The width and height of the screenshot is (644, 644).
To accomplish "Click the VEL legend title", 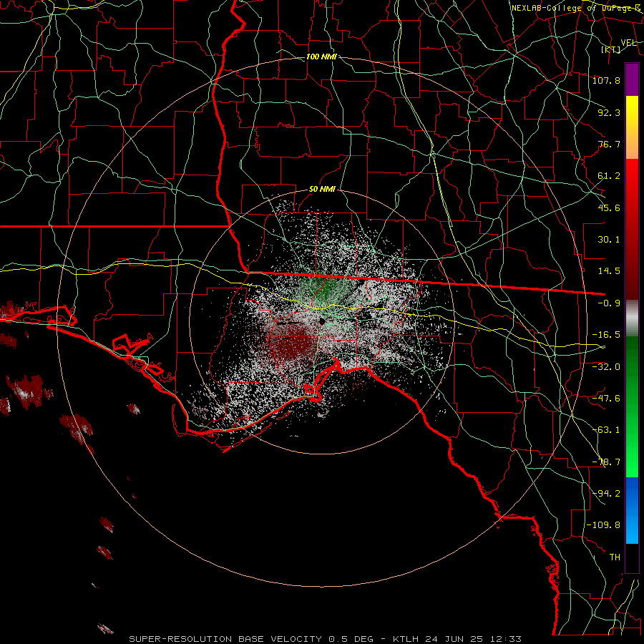I will pyautogui.click(x=628, y=43).
